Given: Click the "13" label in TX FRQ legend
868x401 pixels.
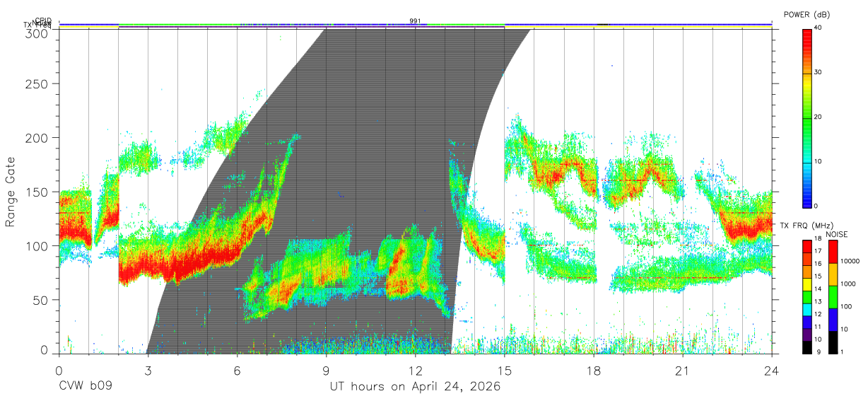Looking at the screenshot, I should [818, 301].
